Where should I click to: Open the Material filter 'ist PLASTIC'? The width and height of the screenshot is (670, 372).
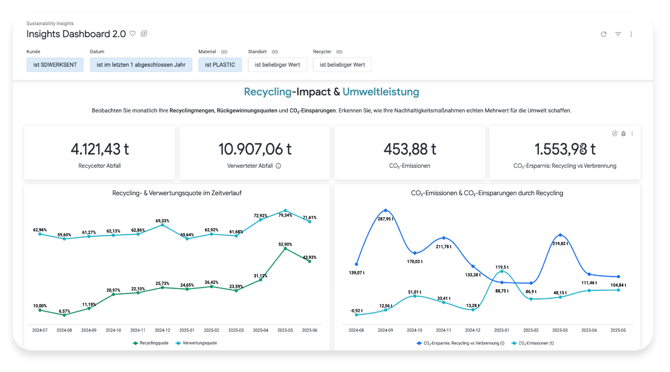[x=220, y=65]
